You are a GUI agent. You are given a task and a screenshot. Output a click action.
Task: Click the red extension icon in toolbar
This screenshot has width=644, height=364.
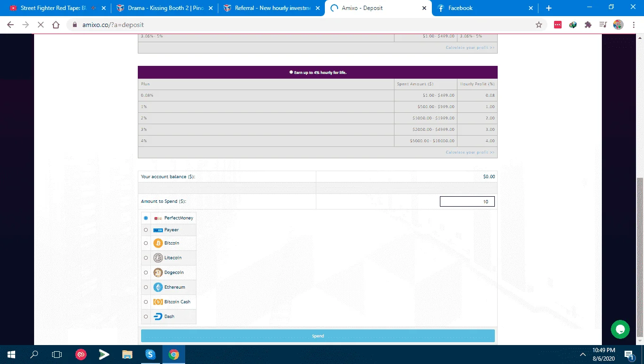click(558, 25)
